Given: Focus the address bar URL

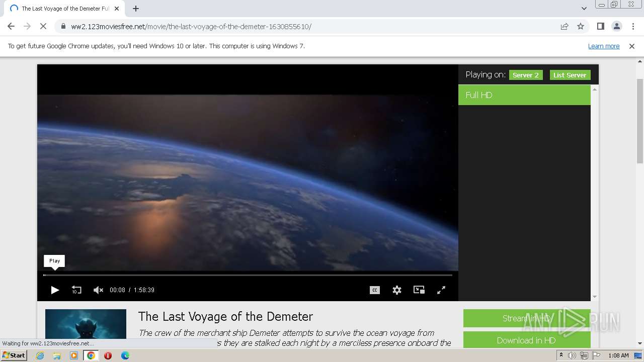Looking at the screenshot, I should click(x=191, y=27).
